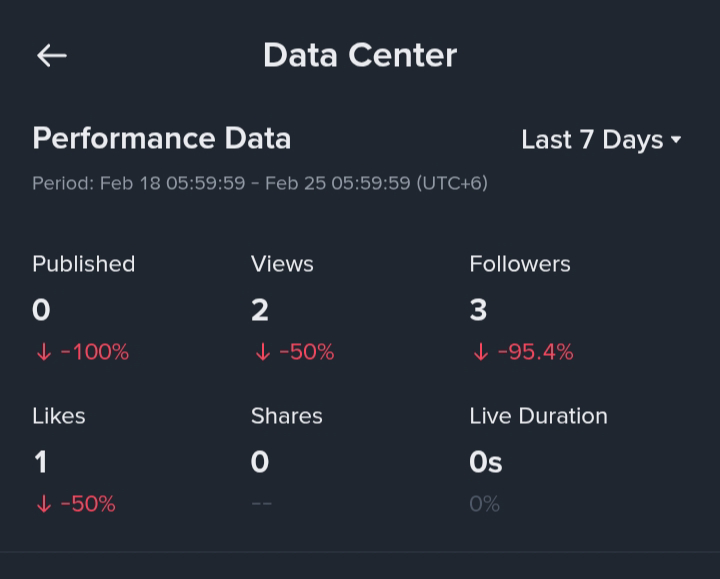The image size is (720, 579).
Task: Tap the Live Duration value 0s
Action: click(486, 462)
